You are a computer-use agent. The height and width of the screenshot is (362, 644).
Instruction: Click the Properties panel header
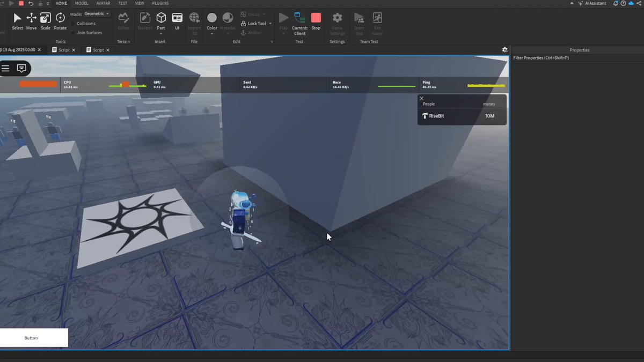coord(580,50)
